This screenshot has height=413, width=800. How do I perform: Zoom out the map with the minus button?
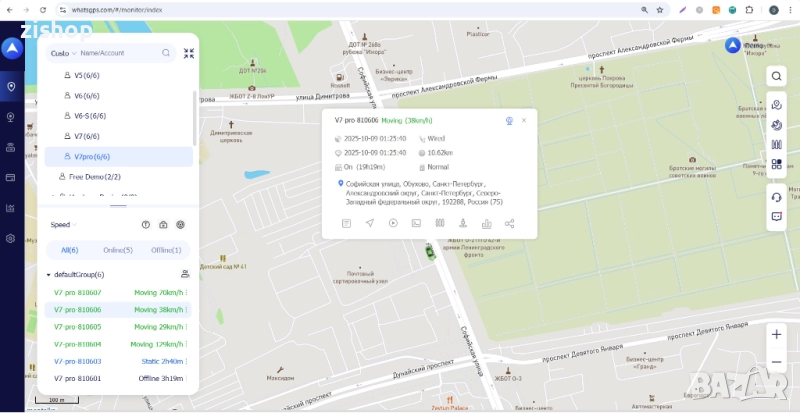(x=776, y=362)
